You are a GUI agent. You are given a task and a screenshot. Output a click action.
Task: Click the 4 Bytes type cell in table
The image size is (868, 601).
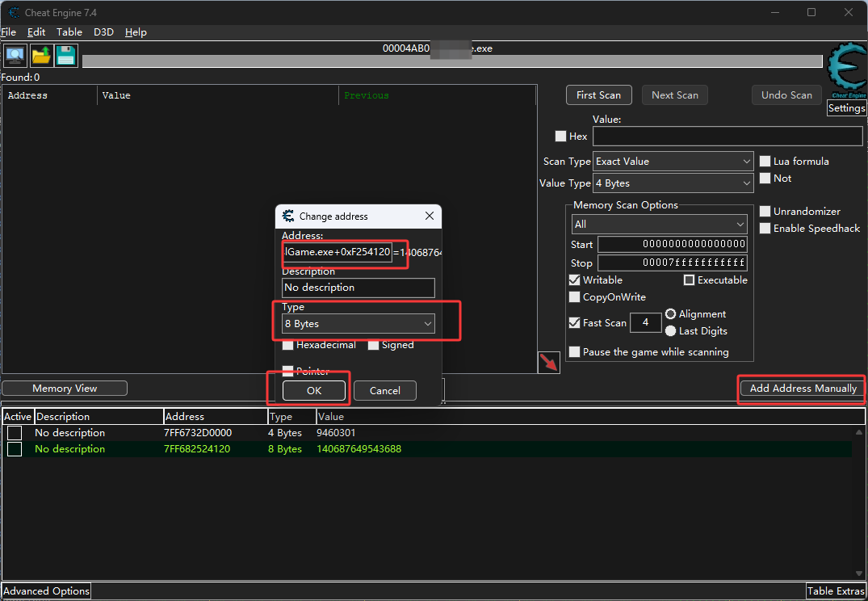tap(284, 433)
